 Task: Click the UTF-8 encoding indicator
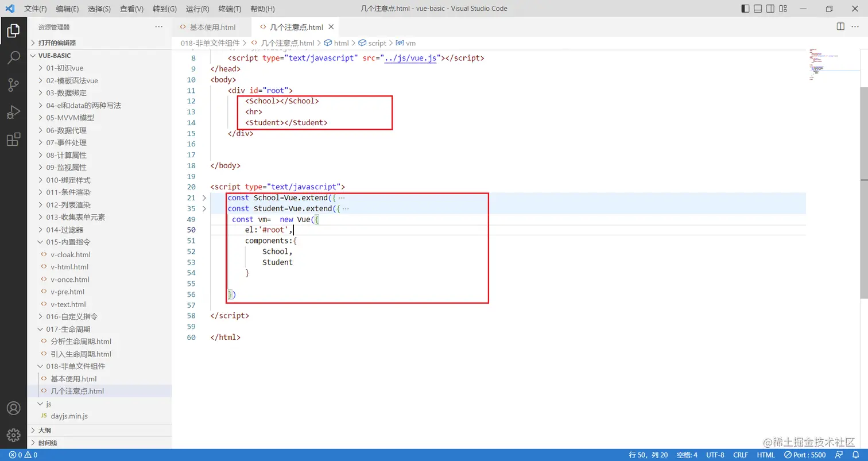click(x=715, y=455)
